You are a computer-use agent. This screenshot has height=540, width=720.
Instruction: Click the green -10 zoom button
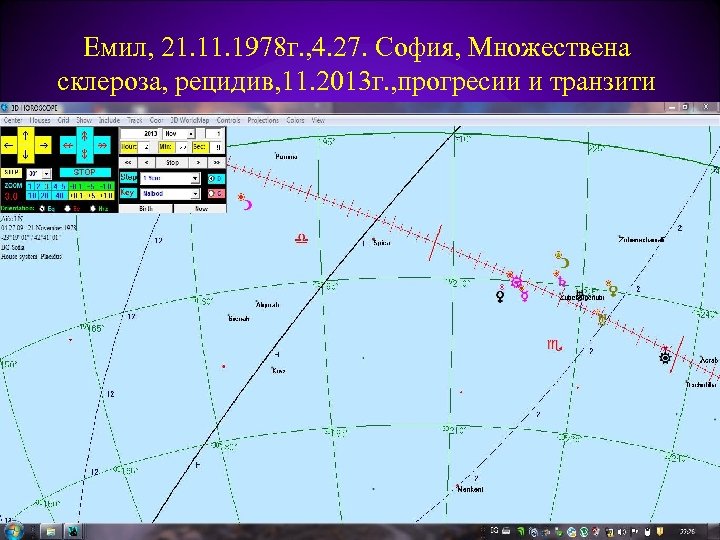[107, 186]
